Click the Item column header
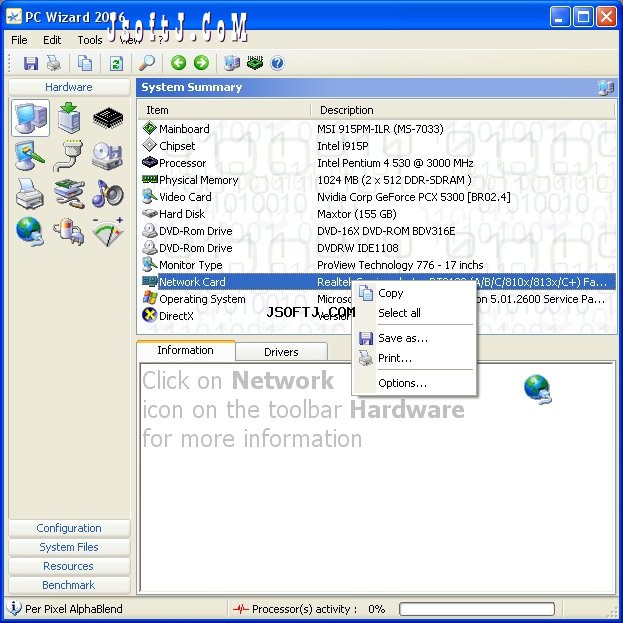This screenshot has width=623, height=623. point(224,110)
